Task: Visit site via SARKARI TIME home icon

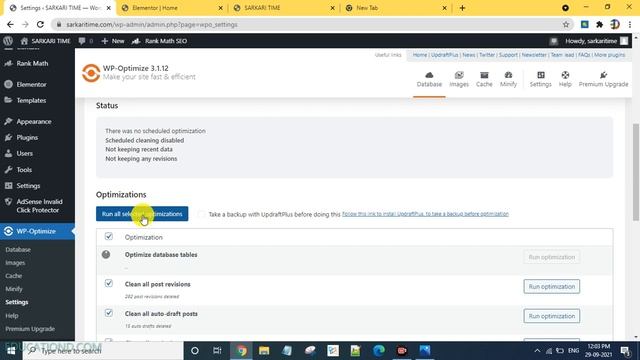Action: click(x=45, y=41)
